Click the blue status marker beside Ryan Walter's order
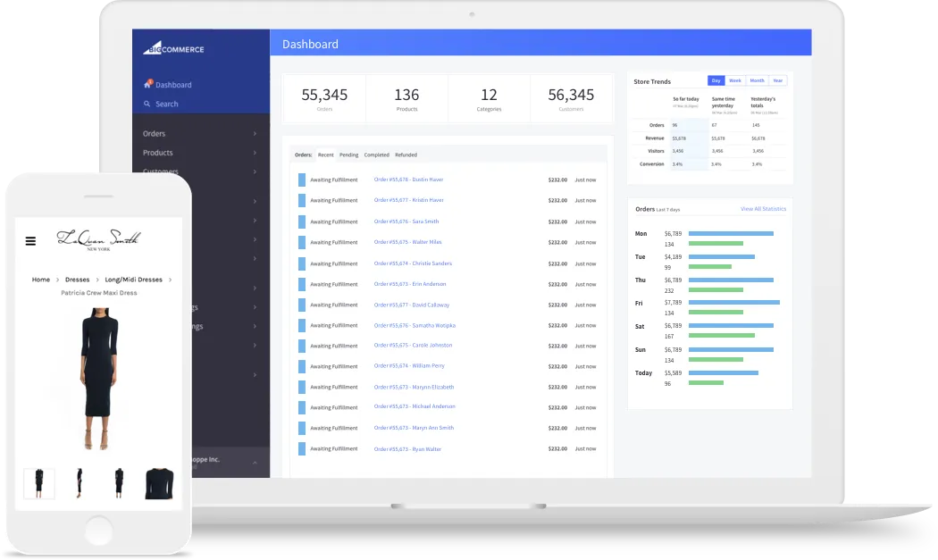Viewport: 938px width, 560px height. click(302, 449)
